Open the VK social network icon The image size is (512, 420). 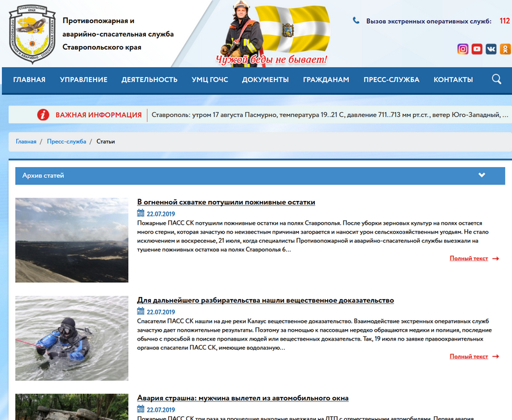(x=491, y=49)
